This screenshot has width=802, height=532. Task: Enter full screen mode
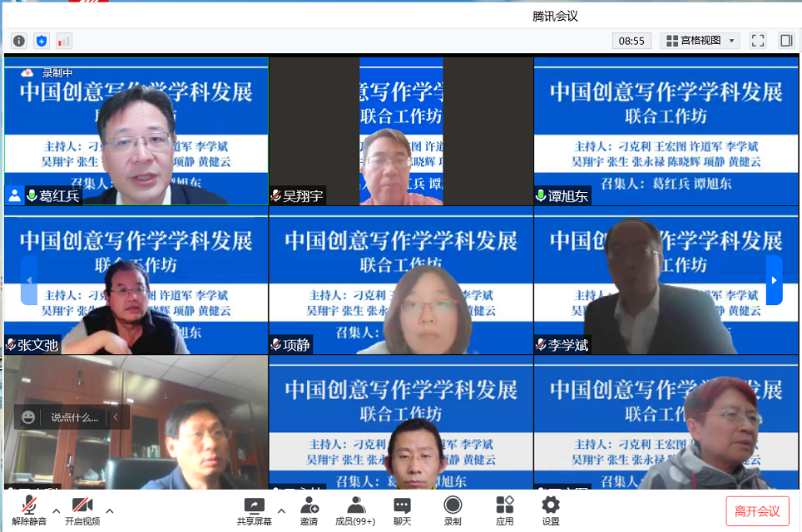[x=757, y=41]
